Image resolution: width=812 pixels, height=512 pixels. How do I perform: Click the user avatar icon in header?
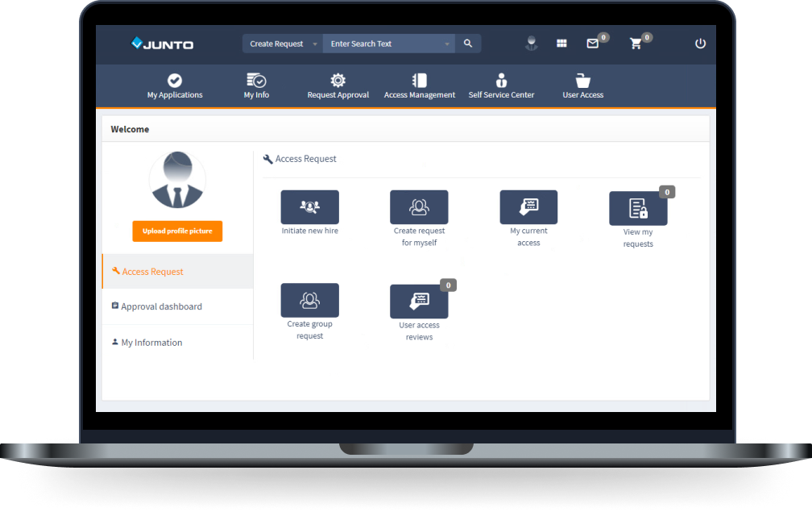pyautogui.click(x=531, y=44)
